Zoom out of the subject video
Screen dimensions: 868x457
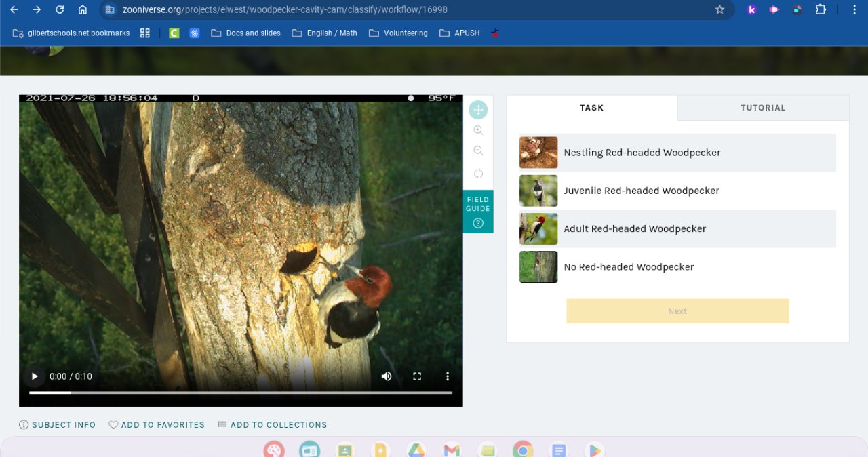(478, 151)
